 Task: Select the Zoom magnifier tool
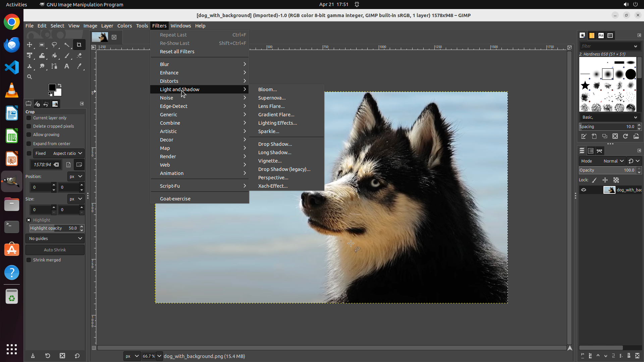point(30,77)
